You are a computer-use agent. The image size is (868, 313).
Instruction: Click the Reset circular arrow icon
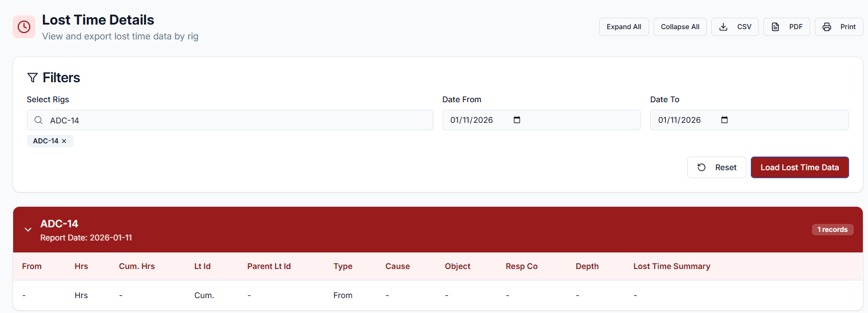(702, 167)
